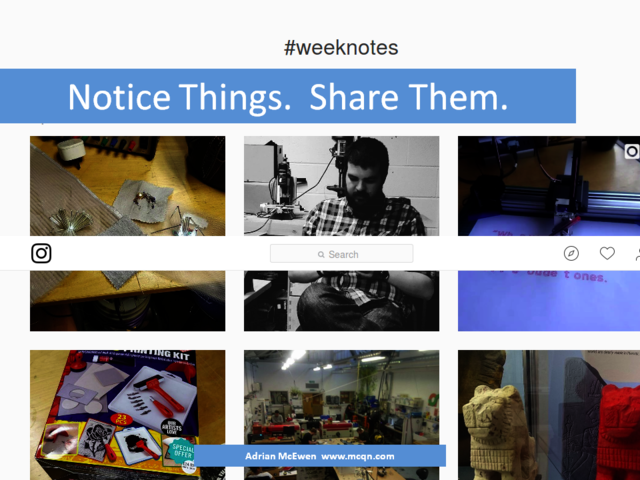This screenshot has width=640, height=480.
Task: Click the Adrian McEwen name text
Action: (x=280, y=456)
